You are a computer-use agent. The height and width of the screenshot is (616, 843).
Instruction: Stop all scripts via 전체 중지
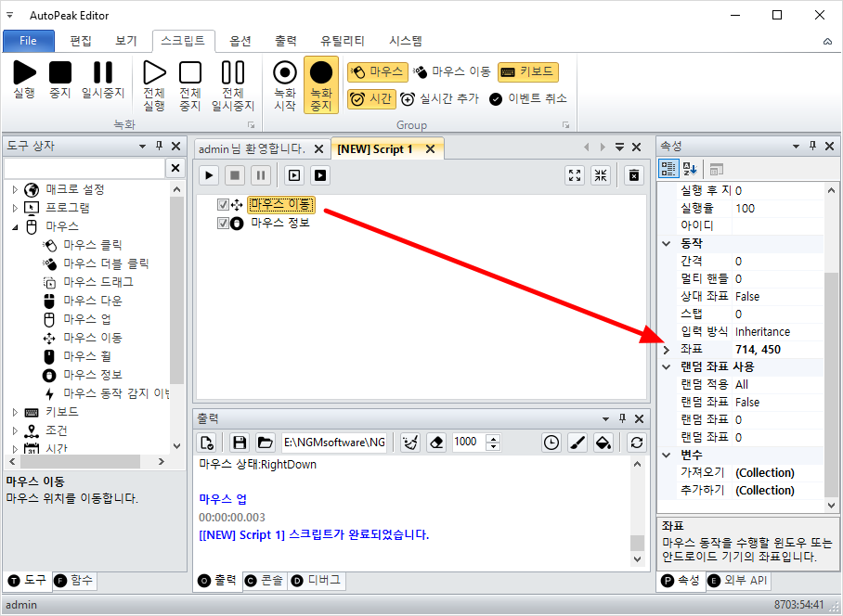(190, 86)
